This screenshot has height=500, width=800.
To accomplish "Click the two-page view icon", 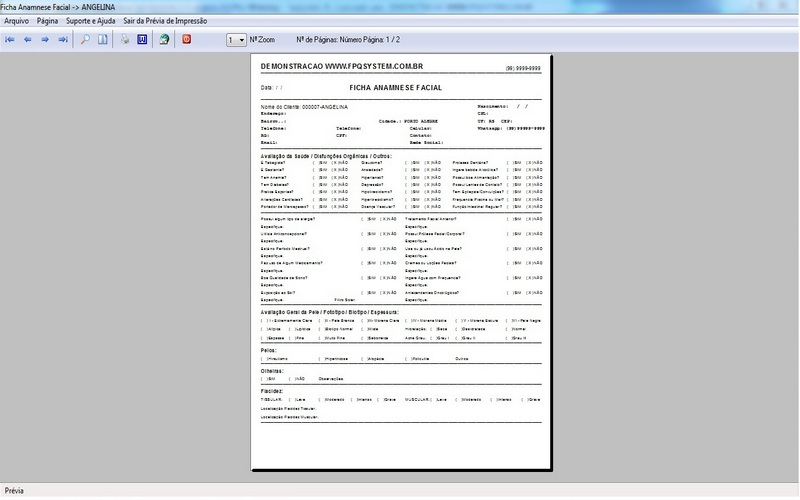I will pos(103,40).
